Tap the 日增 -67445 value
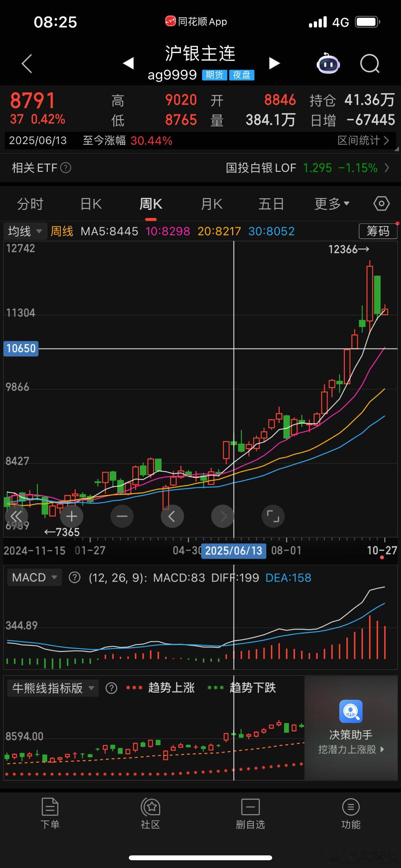Screen dimensions: 401x868 pos(371,120)
